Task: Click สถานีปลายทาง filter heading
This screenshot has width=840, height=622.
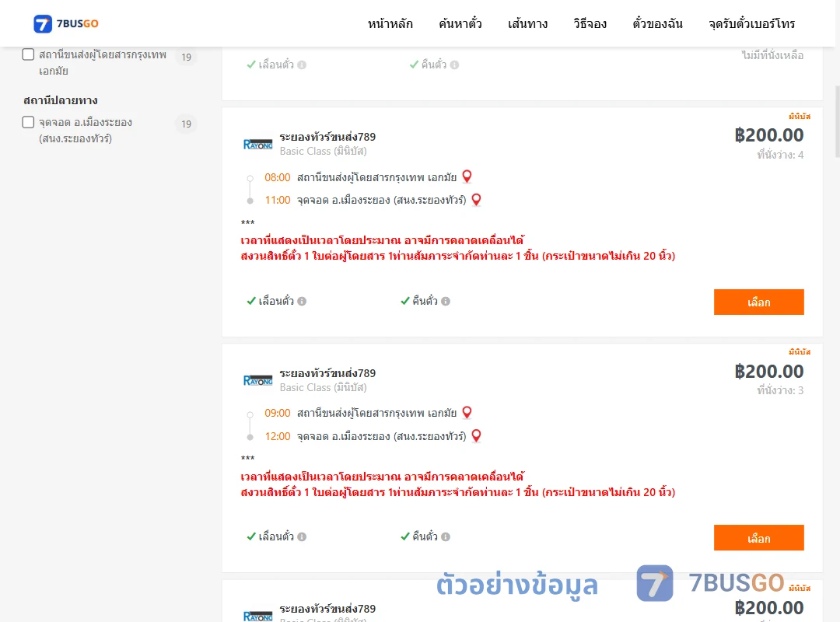Action: (61, 100)
